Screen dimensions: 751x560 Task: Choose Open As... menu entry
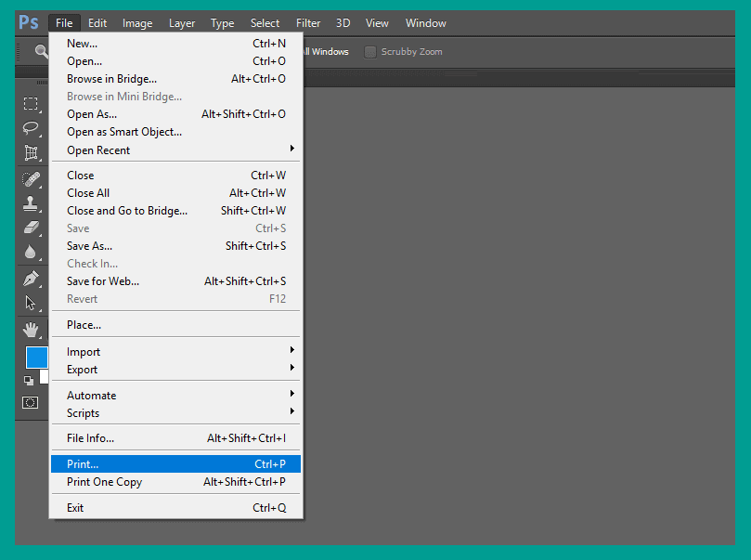tap(175, 114)
